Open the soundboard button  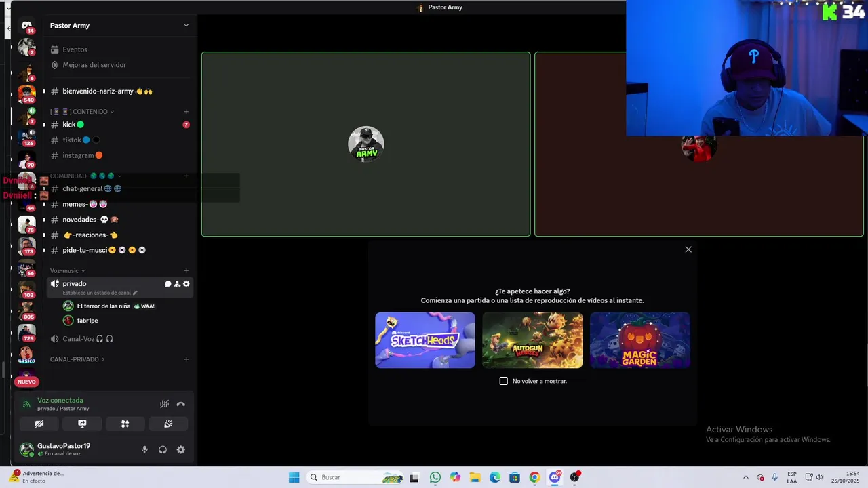[x=167, y=424]
